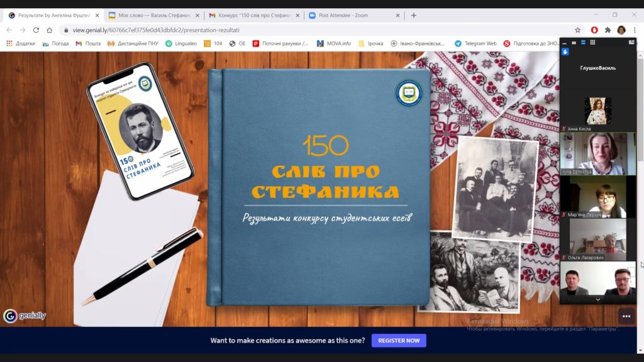
Task: Open the Chrome three-dot menu
Action: pos(634,30)
